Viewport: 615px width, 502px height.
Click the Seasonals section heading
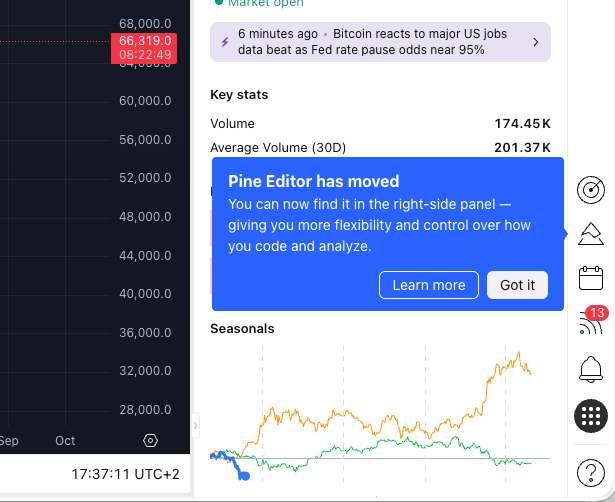coord(242,328)
